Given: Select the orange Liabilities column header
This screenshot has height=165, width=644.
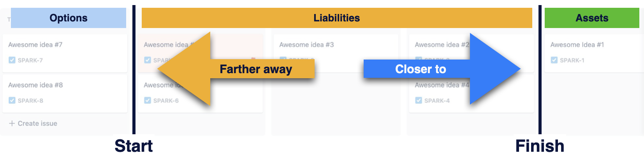Looking at the screenshot, I should click(337, 18).
